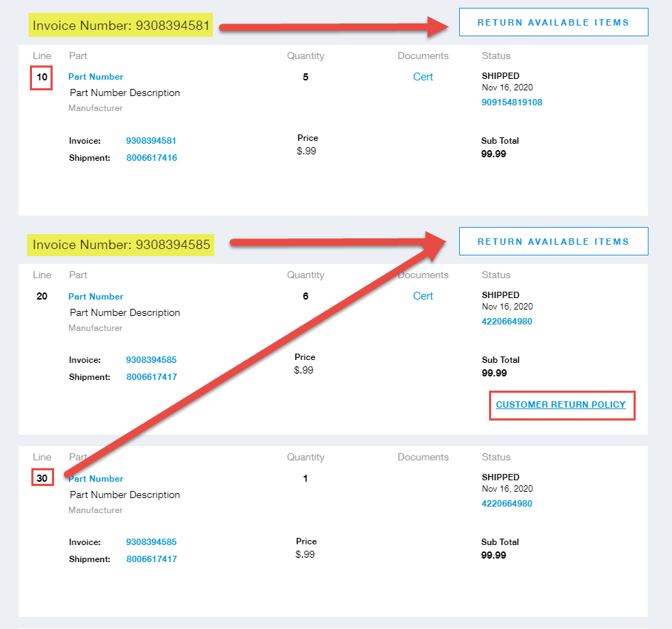Open tracking number 909154819108
Screen dimensions: 672x629
click(x=512, y=102)
